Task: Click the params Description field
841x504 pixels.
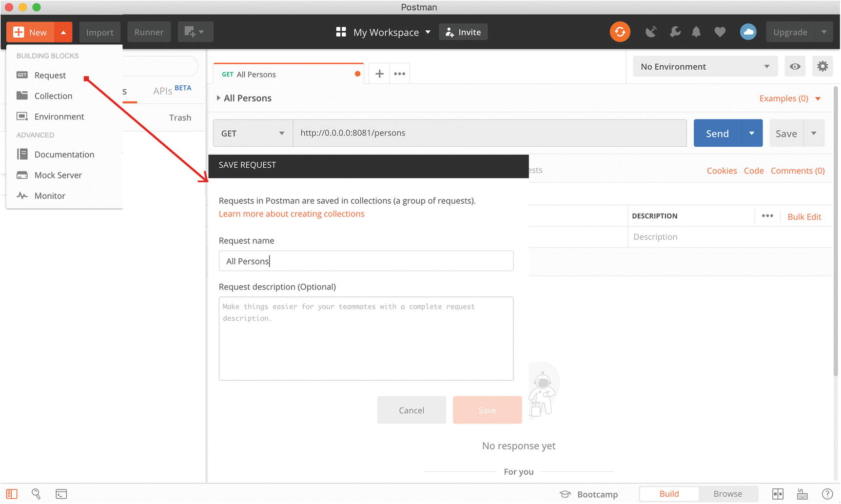Action: 730,237
